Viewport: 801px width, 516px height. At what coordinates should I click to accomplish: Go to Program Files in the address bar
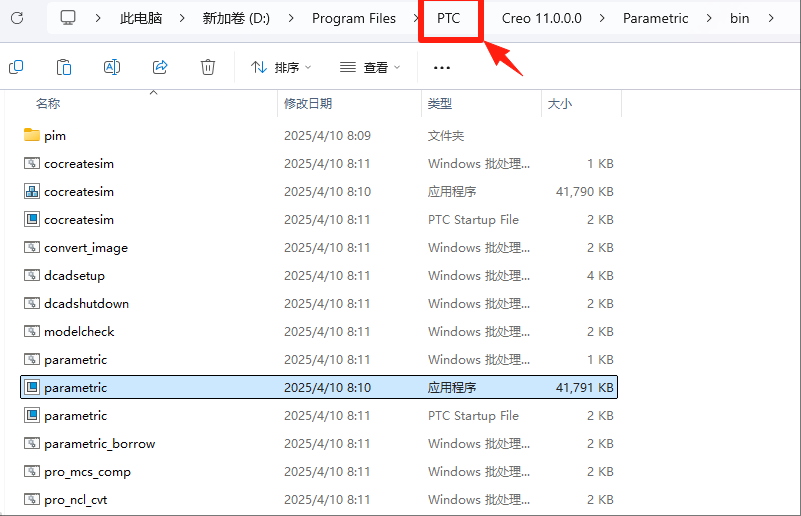tap(354, 18)
